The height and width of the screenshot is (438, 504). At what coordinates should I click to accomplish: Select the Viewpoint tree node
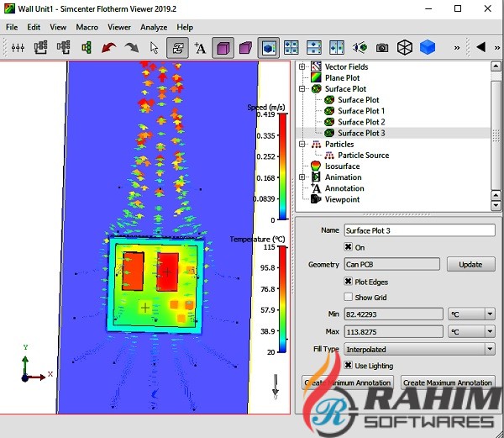point(342,199)
